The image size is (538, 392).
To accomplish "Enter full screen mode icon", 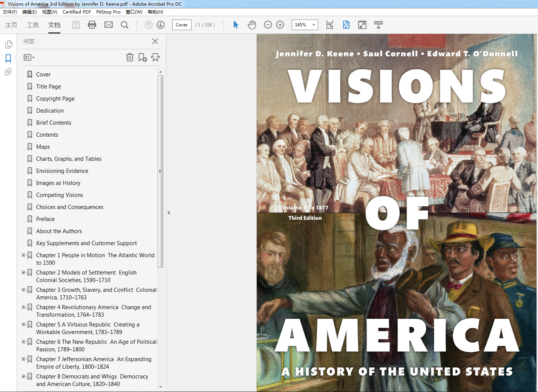I will coord(362,25).
